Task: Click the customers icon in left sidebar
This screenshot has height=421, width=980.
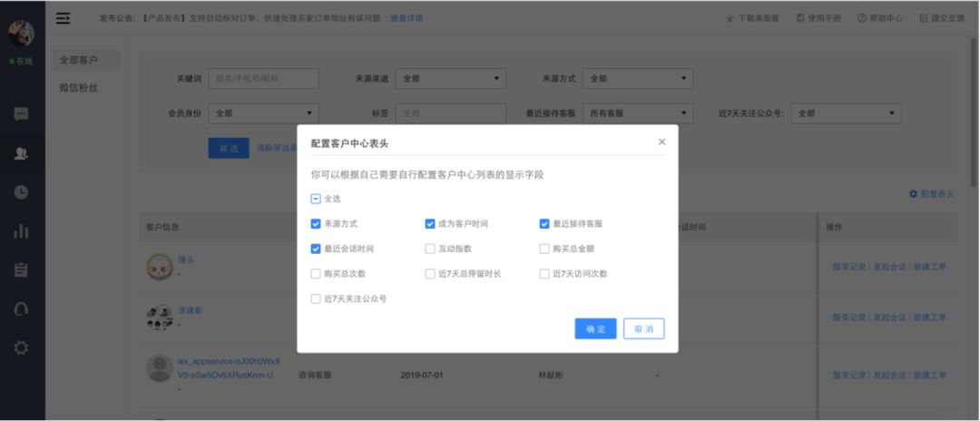Action: 21,153
